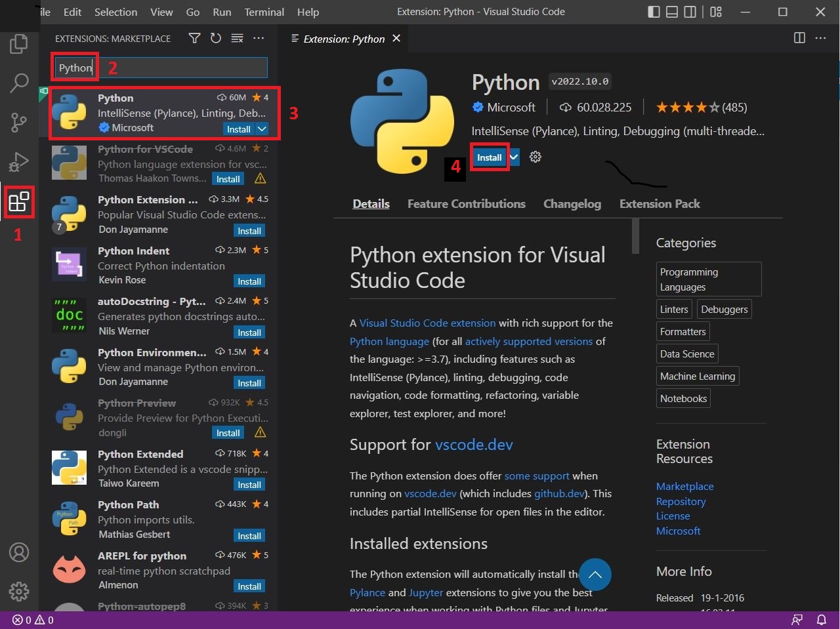Select the Data Science category tag
This screenshot has width=840, height=629.
tap(687, 354)
